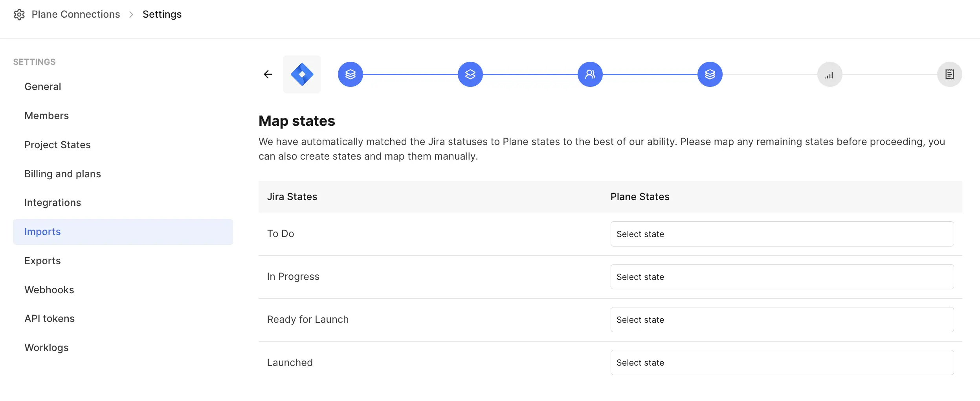The image size is (980, 401).
Task: Click the first stepper layers icon
Action: pos(350,74)
